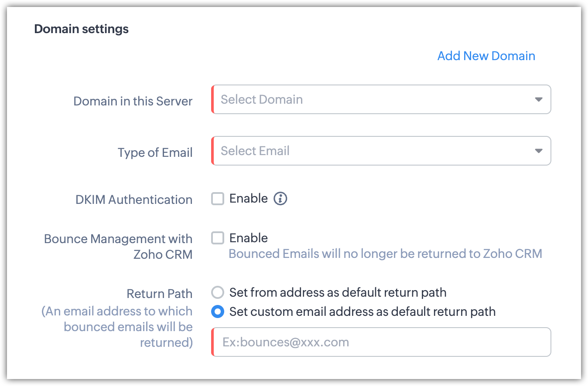The height and width of the screenshot is (386, 588).
Task: Click 'Bounce Management with Zoho CRM' label
Action: coord(118,247)
